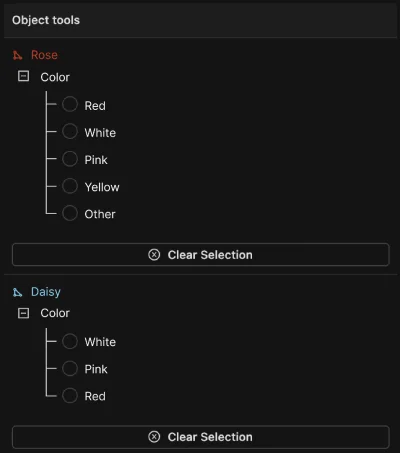Viewport: 400px width, 453px height.
Task: Collapse the Rose Color attribute group
Action: tap(23, 76)
